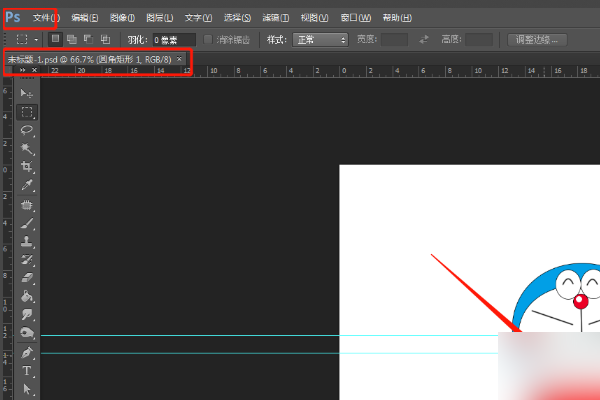The height and width of the screenshot is (400, 600).
Task: Select the Move tool
Action: (27, 94)
